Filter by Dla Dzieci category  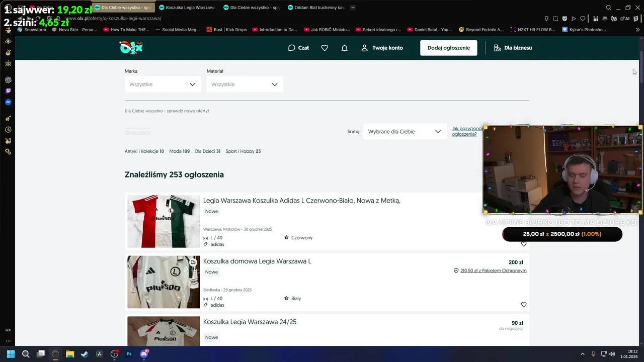click(x=208, y=151)
